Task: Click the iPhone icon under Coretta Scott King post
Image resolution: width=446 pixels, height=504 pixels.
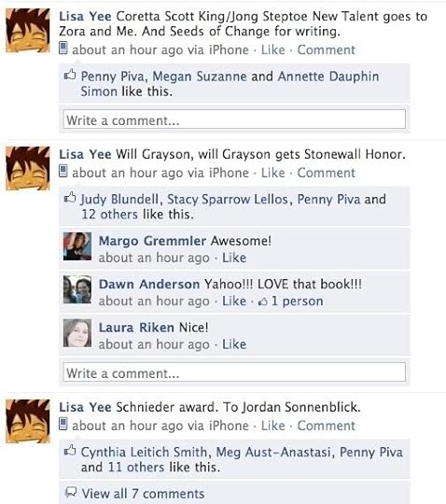Action: pos(63,49)
